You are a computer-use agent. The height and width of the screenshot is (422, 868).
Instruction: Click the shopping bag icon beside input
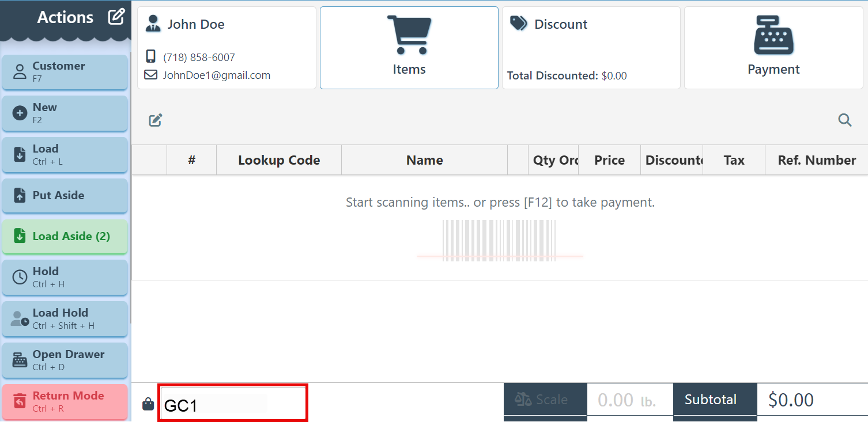pyautogui.click(x=148, y=405)
